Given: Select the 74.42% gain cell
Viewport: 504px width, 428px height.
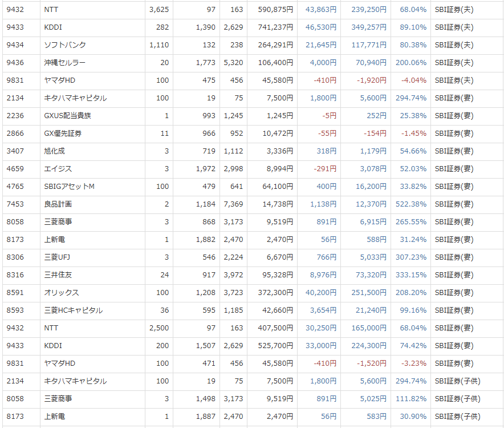Looking at the screenshot, I should tap(413, 346).
